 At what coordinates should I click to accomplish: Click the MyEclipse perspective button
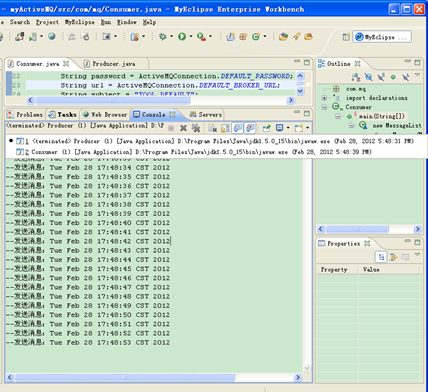coord(382,37)
